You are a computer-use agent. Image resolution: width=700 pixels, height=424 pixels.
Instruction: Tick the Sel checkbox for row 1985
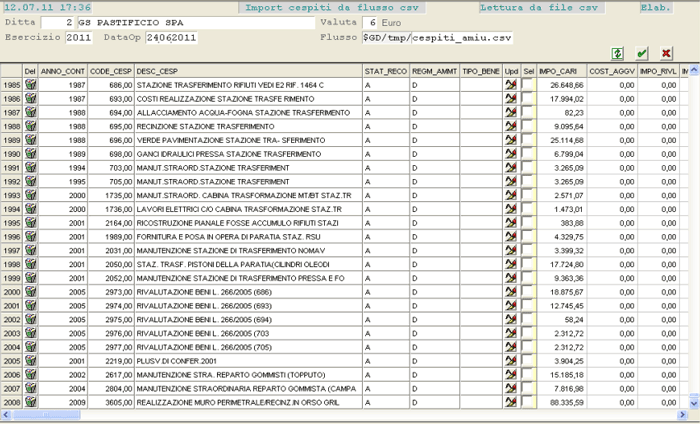tap(528, 85)
